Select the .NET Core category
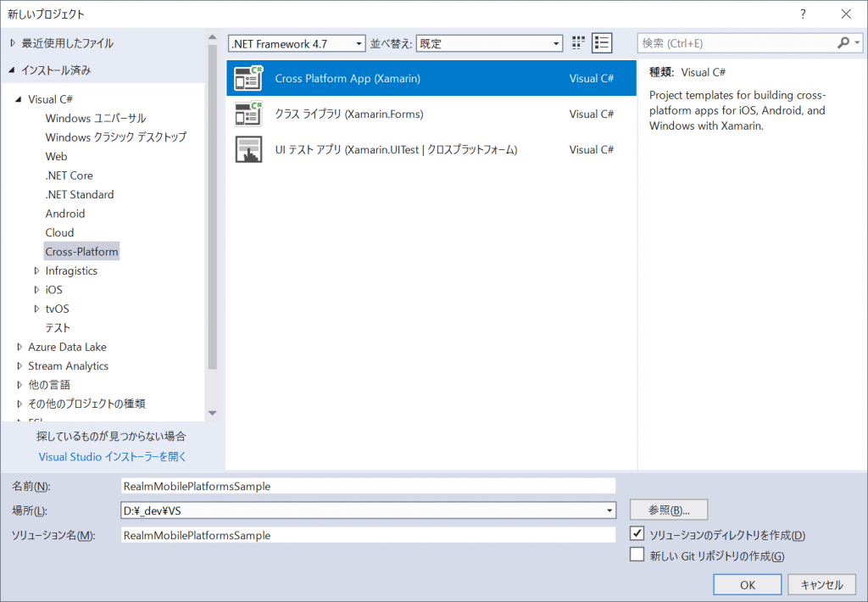 (x=69, y=175)
